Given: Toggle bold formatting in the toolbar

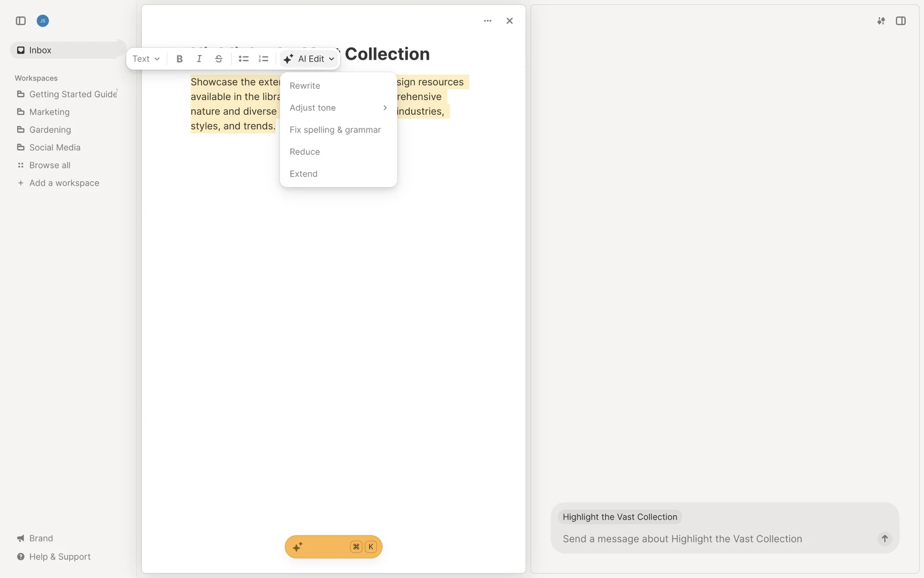Looking at the screenshot, I should (x=180, y=59).
